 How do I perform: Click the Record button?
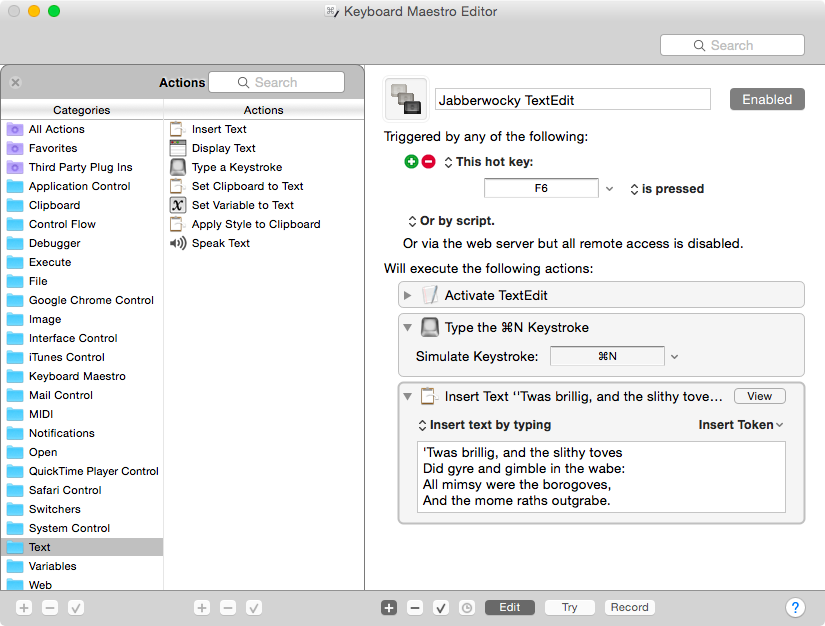point(630,607)
